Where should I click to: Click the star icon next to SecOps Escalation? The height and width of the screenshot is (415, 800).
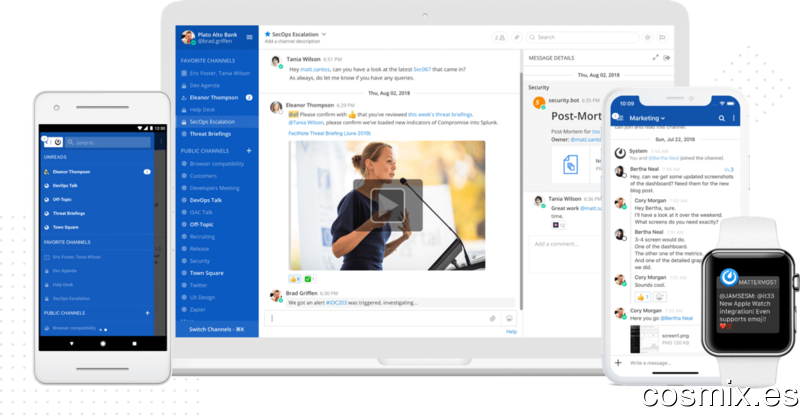267,34
